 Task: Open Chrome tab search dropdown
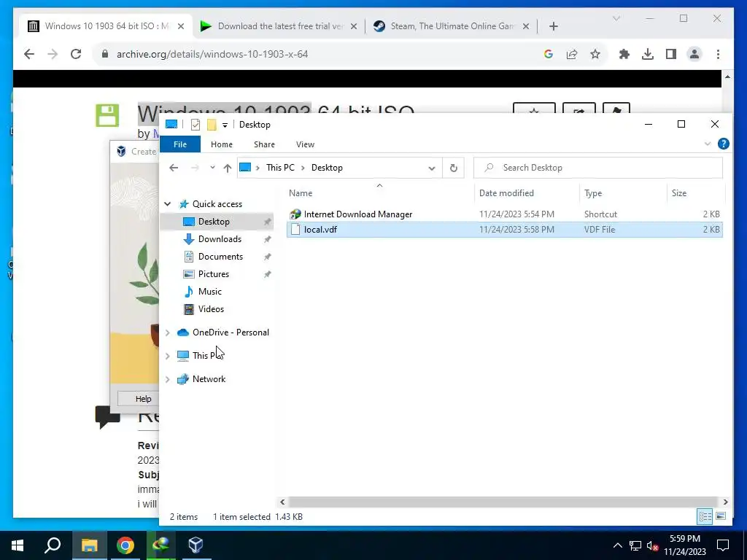[x=616, y=18]
